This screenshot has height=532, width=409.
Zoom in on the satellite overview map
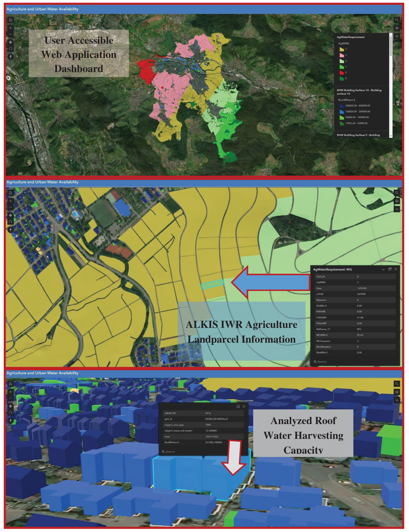coord(10,28)
